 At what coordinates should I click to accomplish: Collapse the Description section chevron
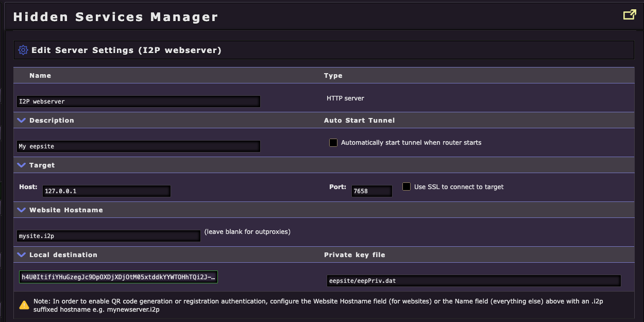click(21, 120)
